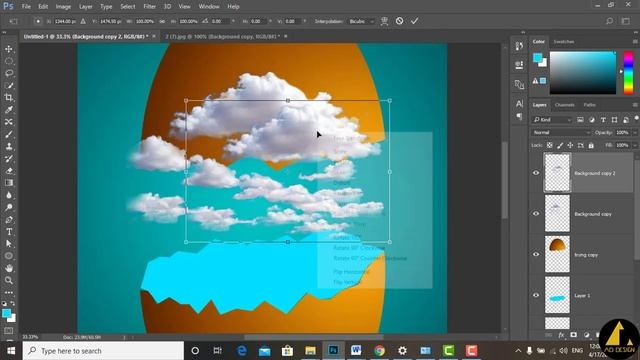The height and width of the screenshot is (360, 640).
Task: Switch to warp mode icon
Action: (384, 21)
